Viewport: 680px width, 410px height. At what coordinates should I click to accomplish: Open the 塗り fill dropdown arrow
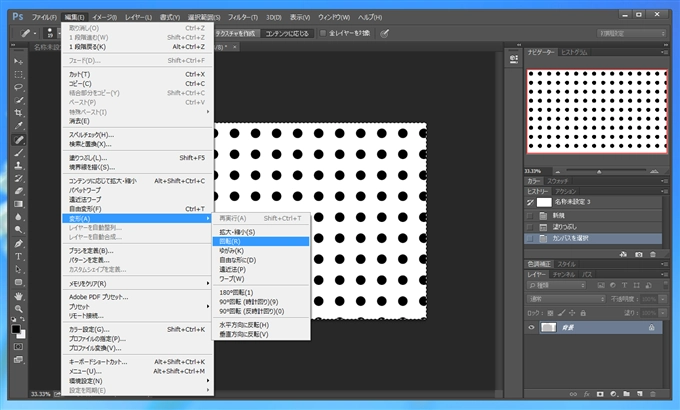(662, 313)
